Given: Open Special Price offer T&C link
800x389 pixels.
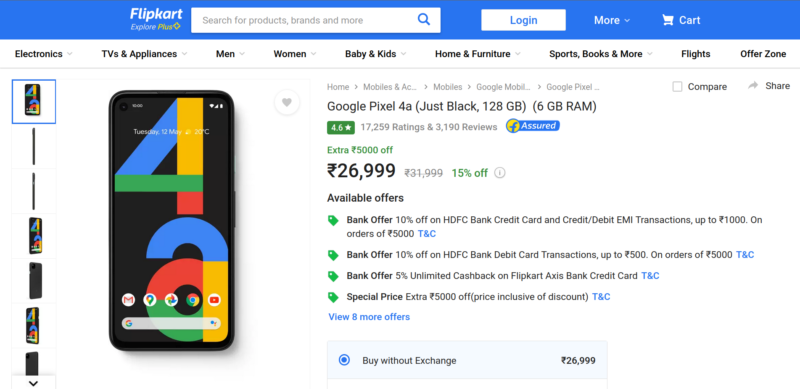Looking at the screenshot, I should [x=601, y=297].
